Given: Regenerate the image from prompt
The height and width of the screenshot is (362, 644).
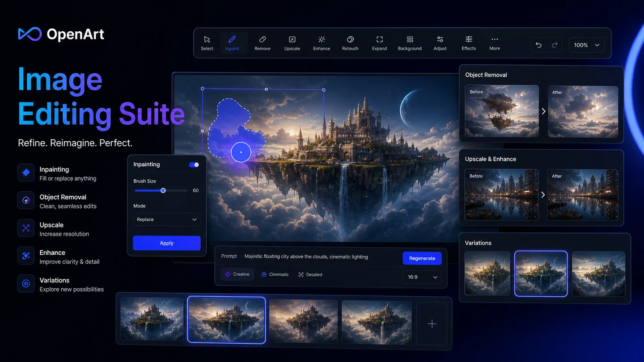Looking at the screenshot, I should (x=422, y=258).
